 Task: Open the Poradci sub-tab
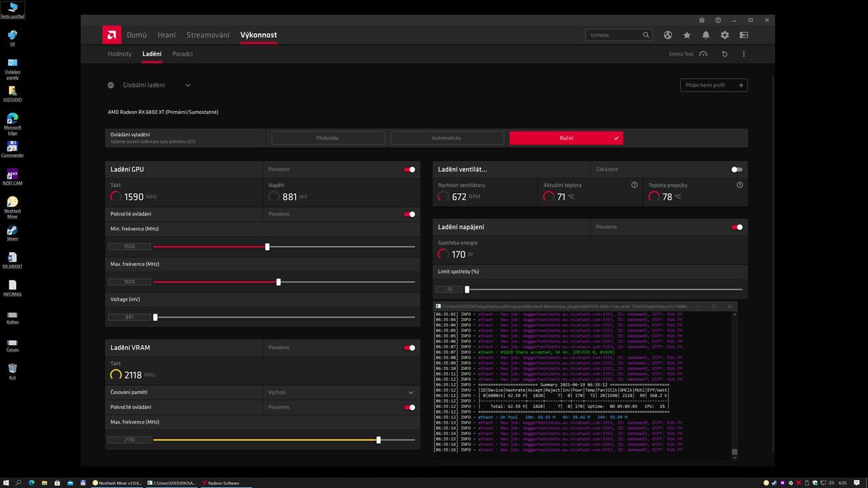182,54
